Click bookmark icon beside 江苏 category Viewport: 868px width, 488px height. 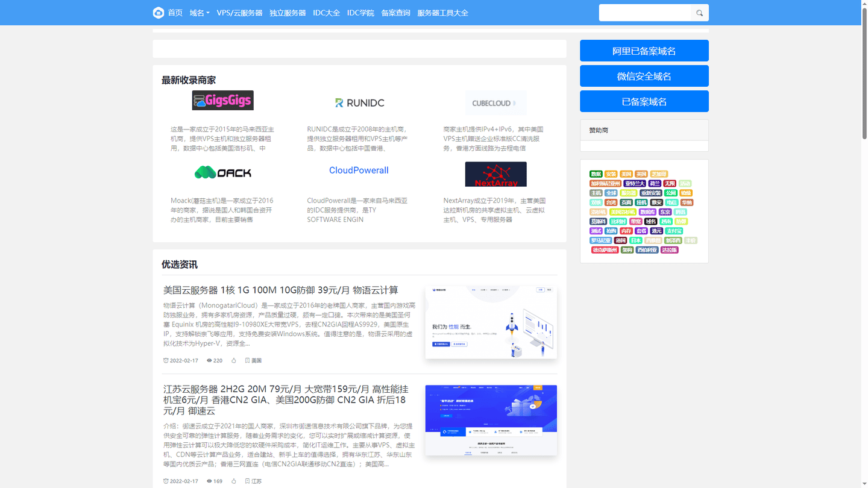point(247,481)
